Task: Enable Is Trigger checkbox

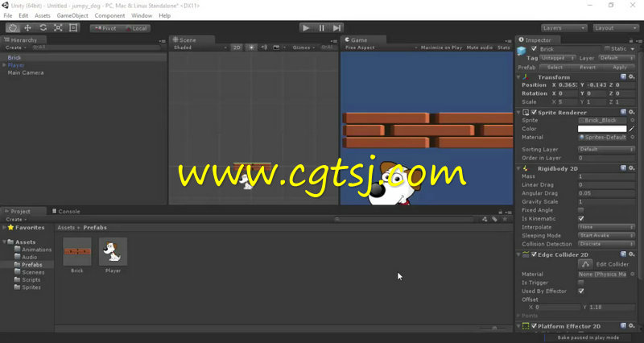Action: (580, 283)
